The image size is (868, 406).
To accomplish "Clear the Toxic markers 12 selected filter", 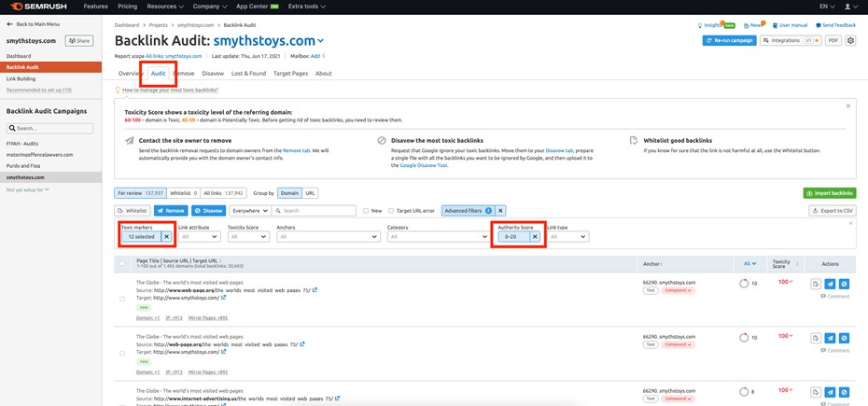I will (x=167, y=236).
